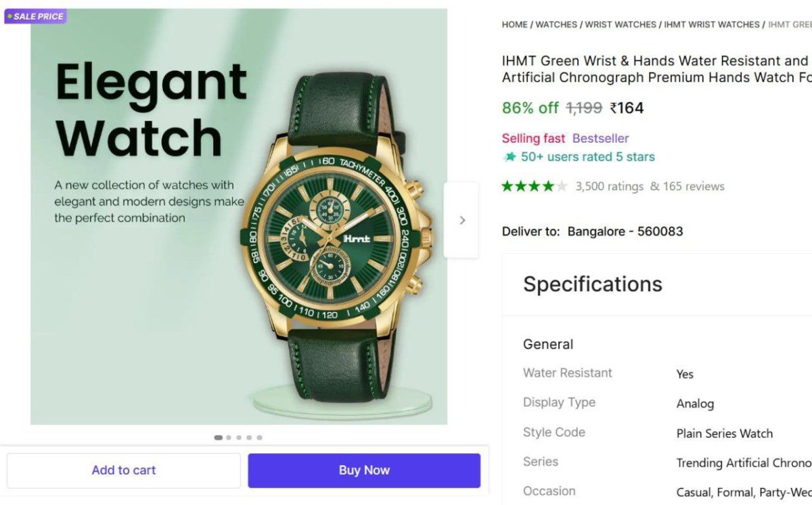Open the WATCHES breadcrumb link

pos(556,24)
